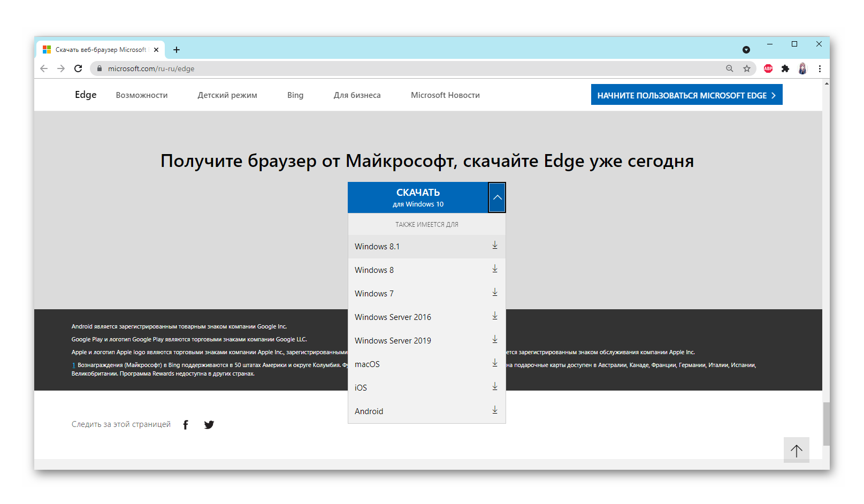Reload the page with the refresh icon
The height and width of the screenshot is (504, 864).
tap(78, 68)
